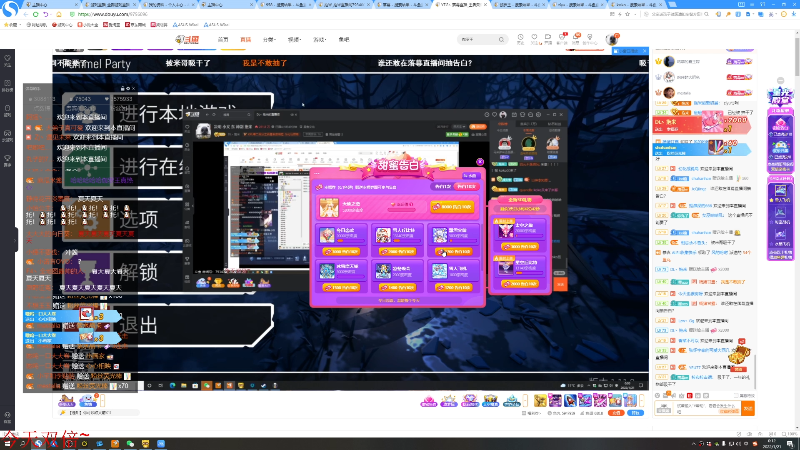Open the third ranked viewer avatar

click(x=669, y=93)
